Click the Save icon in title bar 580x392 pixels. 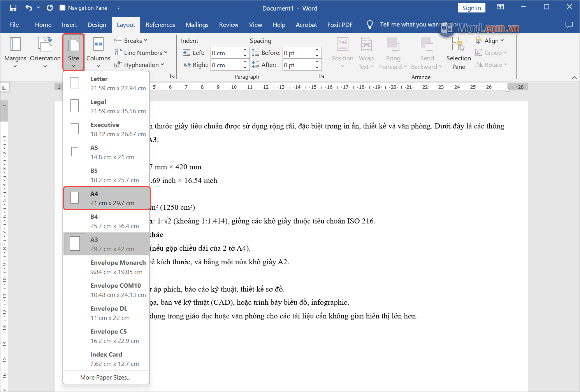[13, 8]
